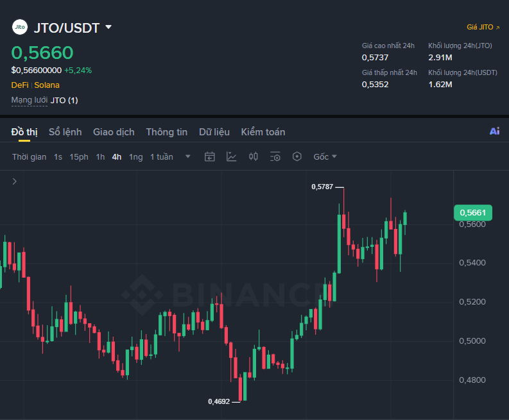The height and width of the screenshot is (420, 509).
Task: Click the Mạng lưới network label
Action: tap(30, 100)
